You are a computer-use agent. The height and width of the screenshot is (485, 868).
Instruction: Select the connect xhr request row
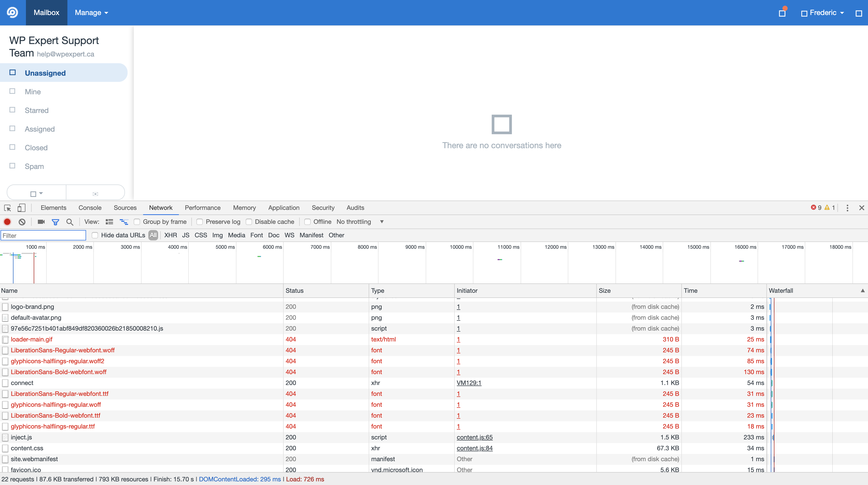coord(383,383)
